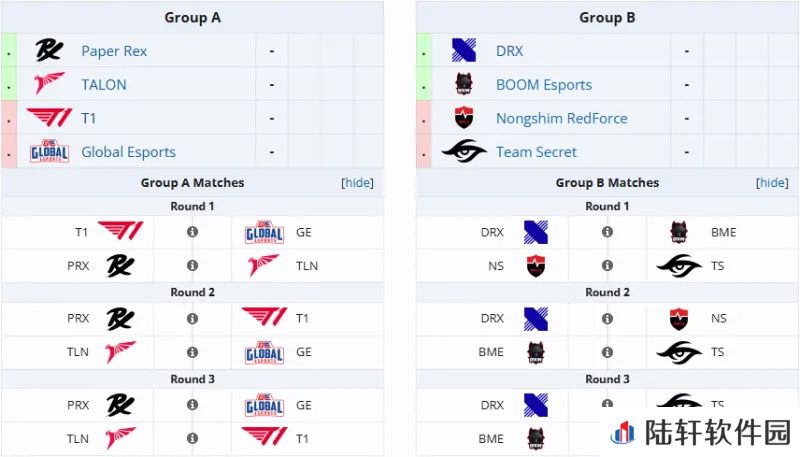This screenshot has width=800, height=457.
Task: Click the Paper Rex logo in standings
Action: coord(49,50)
